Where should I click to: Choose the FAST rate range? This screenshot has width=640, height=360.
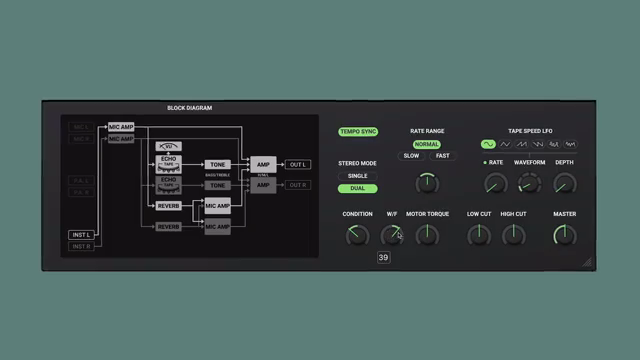coord(442,156)
